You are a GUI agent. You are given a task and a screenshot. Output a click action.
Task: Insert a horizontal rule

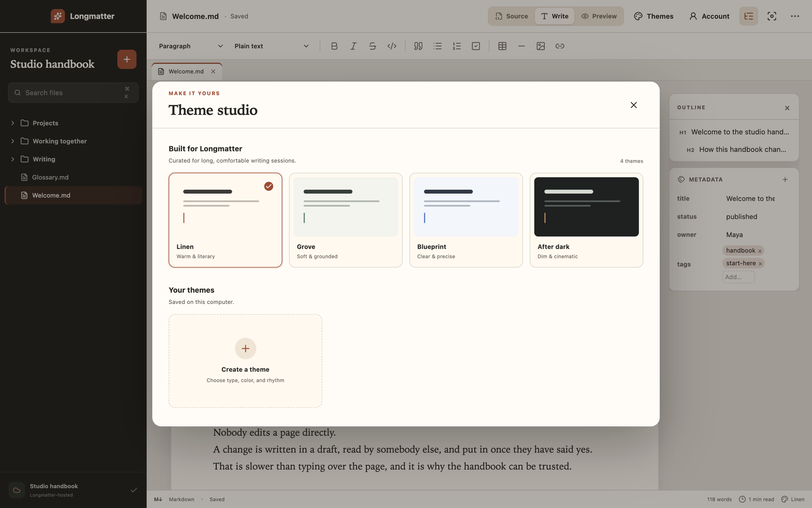(x=521, y=46)
